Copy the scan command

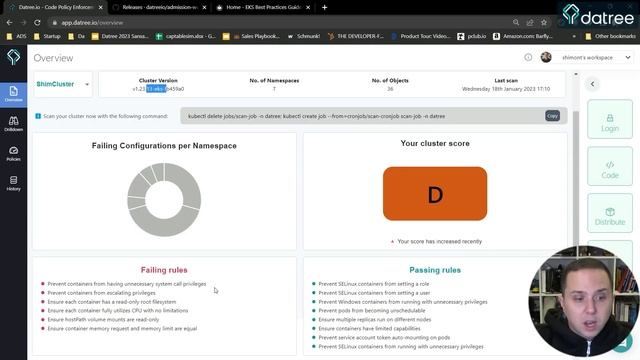point(552,116)
